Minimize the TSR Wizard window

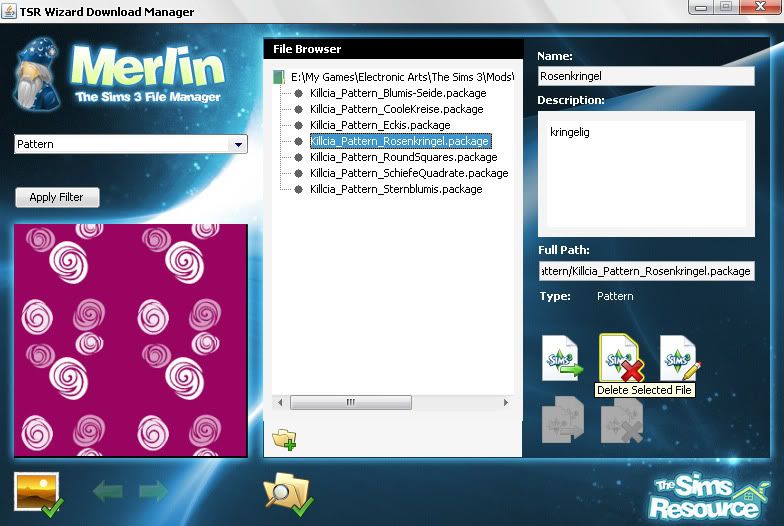click(x=701, y=7)
